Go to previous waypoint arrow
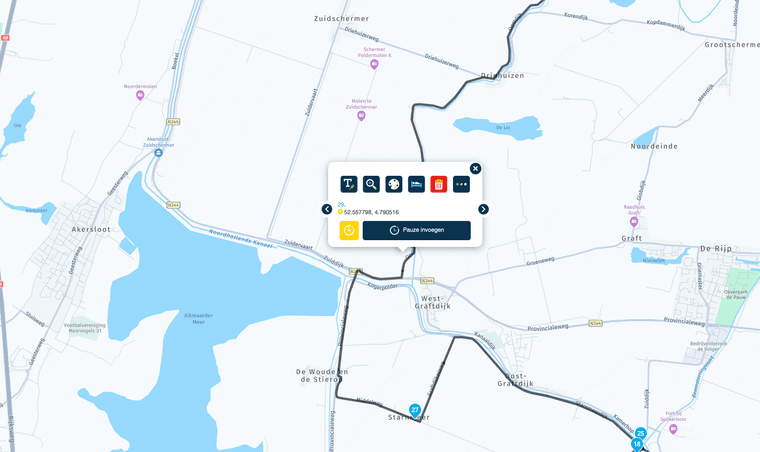 327,209
